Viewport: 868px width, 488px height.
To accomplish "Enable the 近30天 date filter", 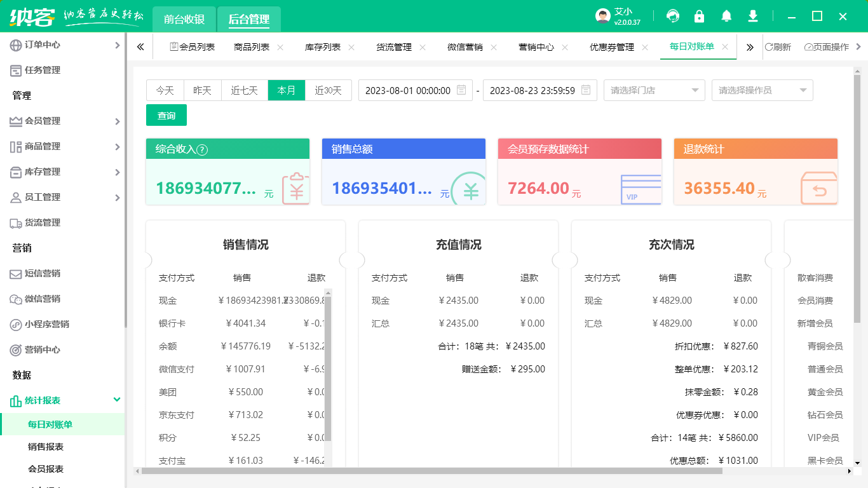I will point(329,90).
